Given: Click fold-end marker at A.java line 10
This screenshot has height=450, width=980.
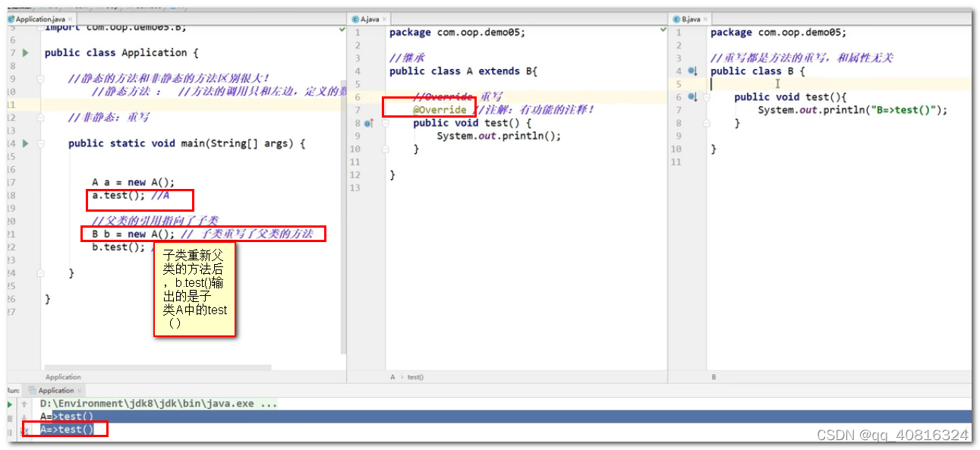Looking at the screenshot, I should (x=386, y=149).
